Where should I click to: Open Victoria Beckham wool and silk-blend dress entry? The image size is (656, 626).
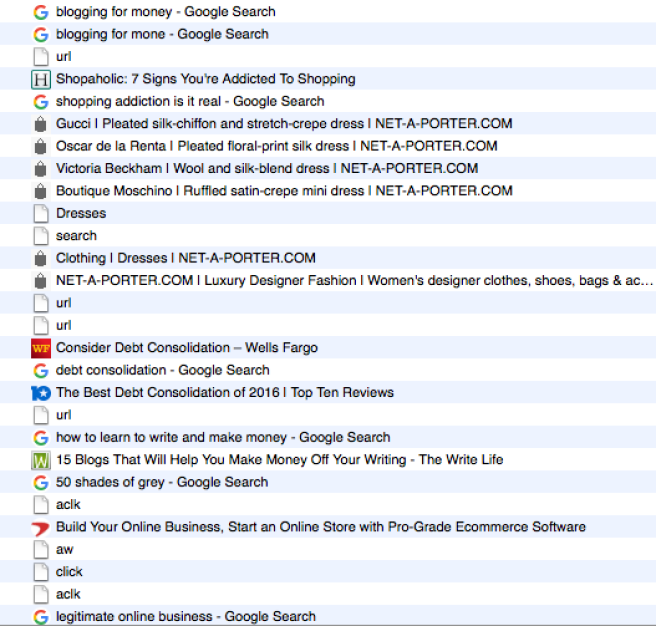coord(267,168)
